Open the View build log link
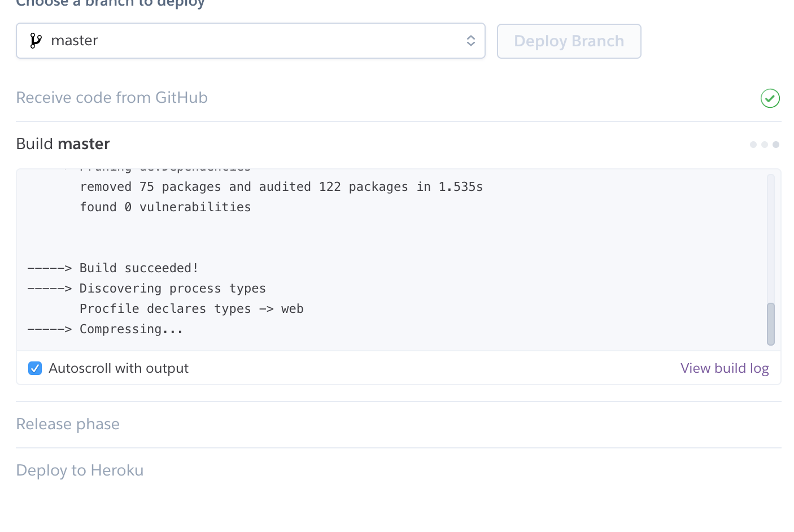Image resolution: width=794 pixels, height=532 pixels. (x=725, y=368)
